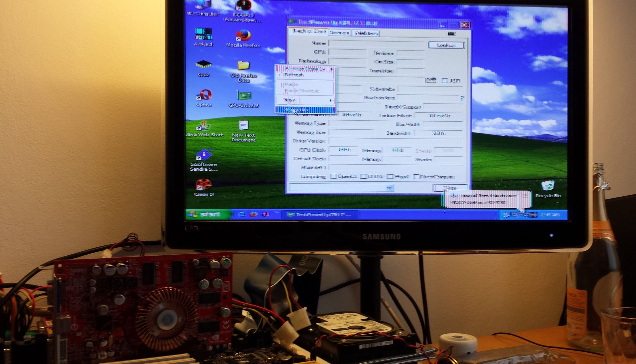Launch SiSoftware Sandra shortcut
Screen dimensions: 636x364
coord(204,160)
